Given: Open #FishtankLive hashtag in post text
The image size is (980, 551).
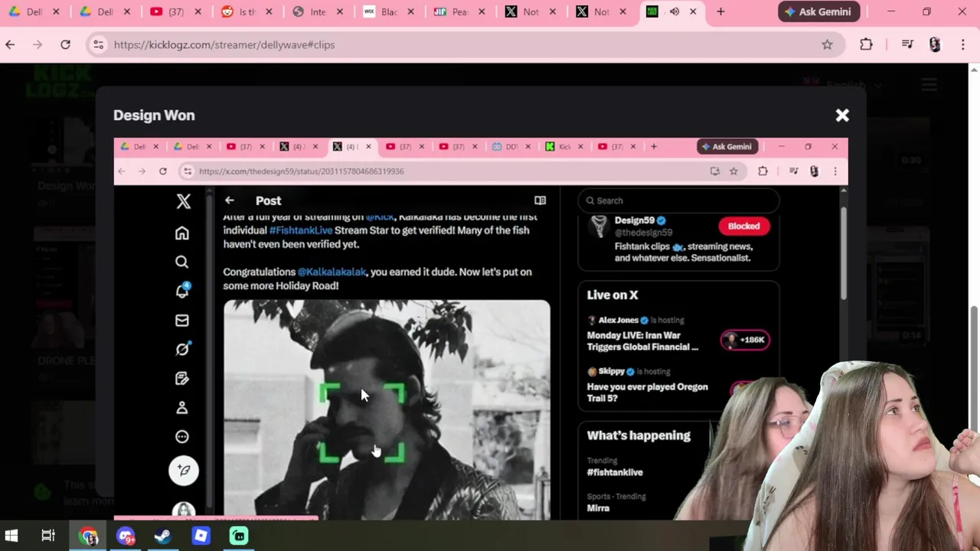Looking at the screenshot, I should [x=301, y=230].
